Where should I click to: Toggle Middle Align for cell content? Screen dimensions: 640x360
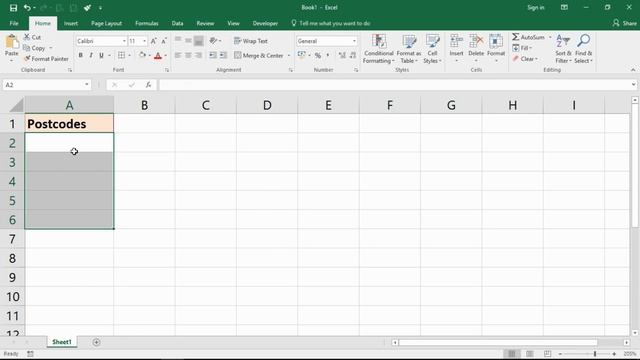click(188, 41)
